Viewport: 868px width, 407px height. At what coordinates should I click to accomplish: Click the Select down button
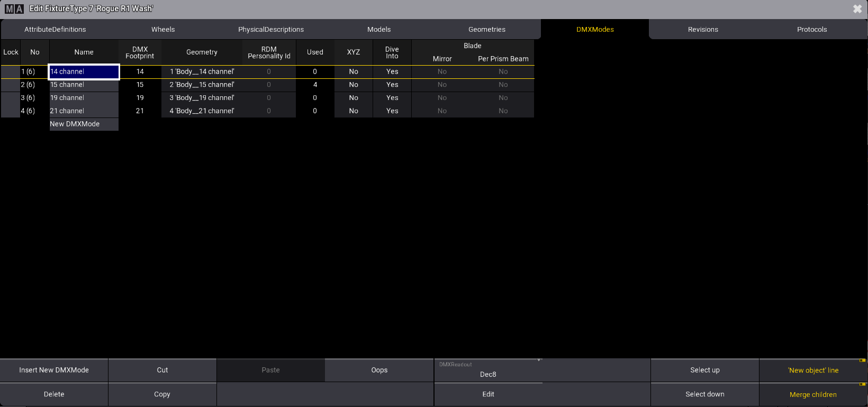coord(704,395)
